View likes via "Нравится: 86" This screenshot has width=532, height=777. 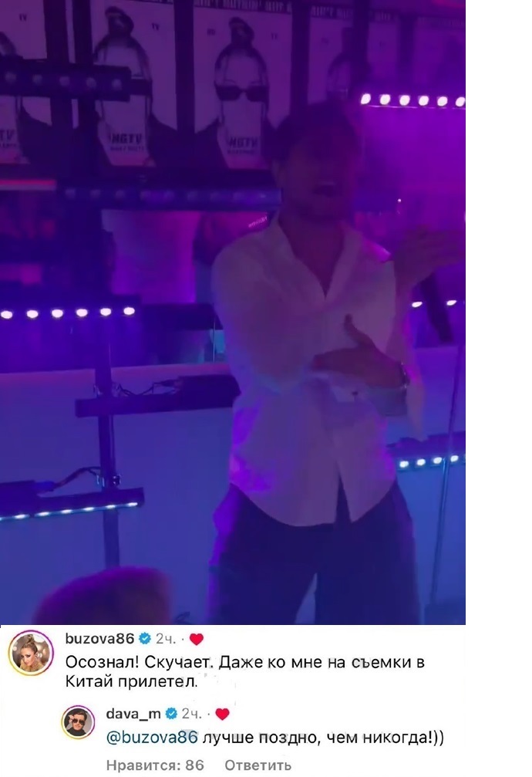[x=155, y=765]
